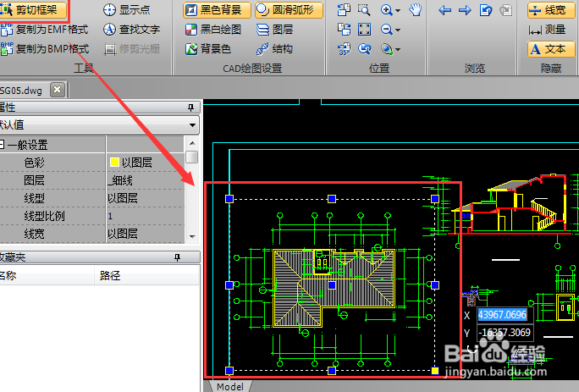This screenshot has height=392, width=579.
Task: Click properties list scrollbar up arrow
Action: 192,143
